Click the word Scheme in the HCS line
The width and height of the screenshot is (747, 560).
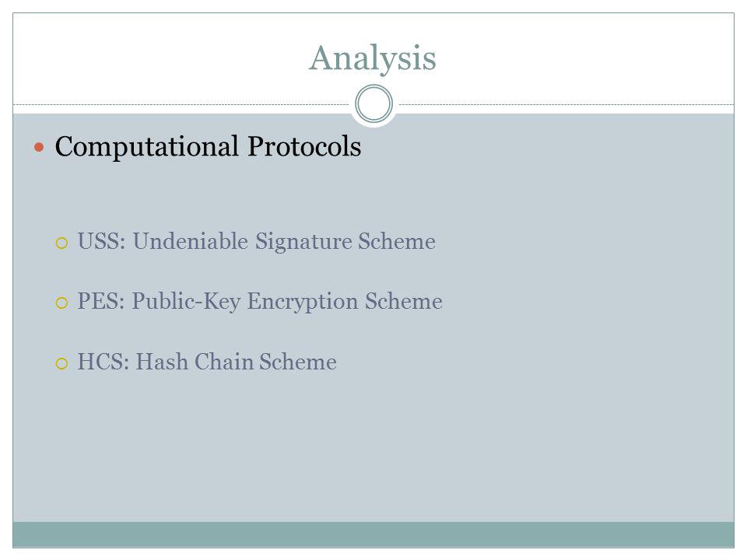tap(298, 362)
